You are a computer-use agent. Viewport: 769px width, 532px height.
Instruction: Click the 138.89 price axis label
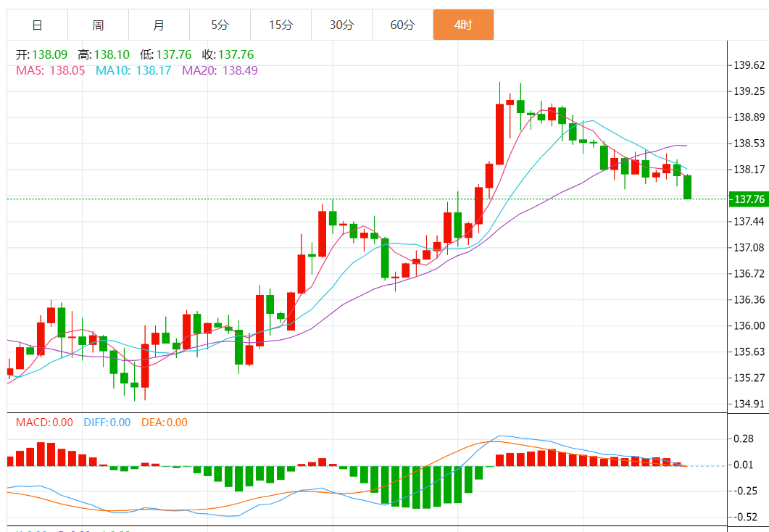[x=749, y=117]
